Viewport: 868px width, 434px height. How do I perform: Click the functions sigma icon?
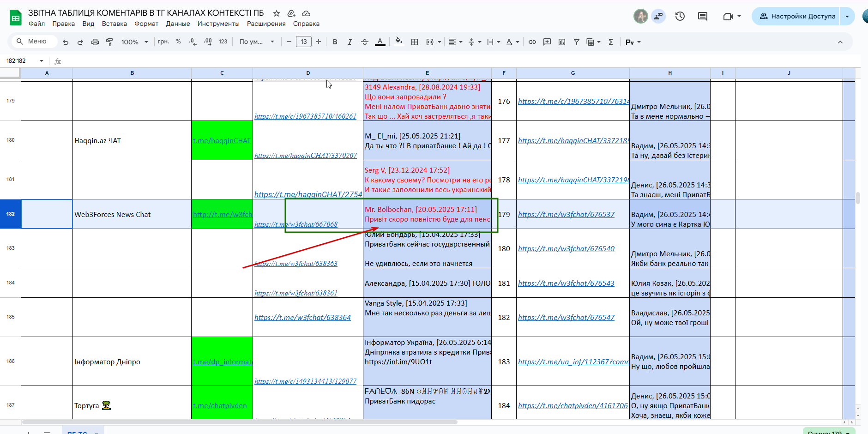(x=611, y=42)
